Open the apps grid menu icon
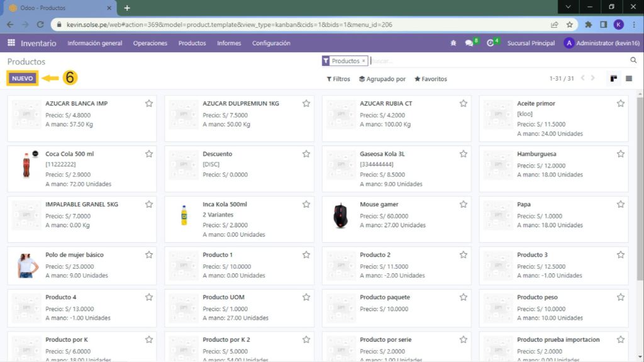This screenshot has width=644, height=362. pos(11,43)
